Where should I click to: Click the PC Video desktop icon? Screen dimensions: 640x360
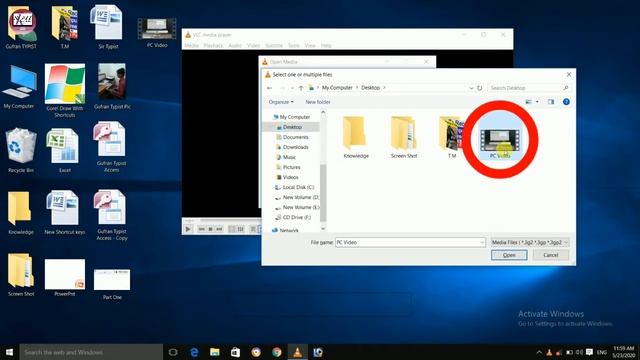(x=157, y=33)
